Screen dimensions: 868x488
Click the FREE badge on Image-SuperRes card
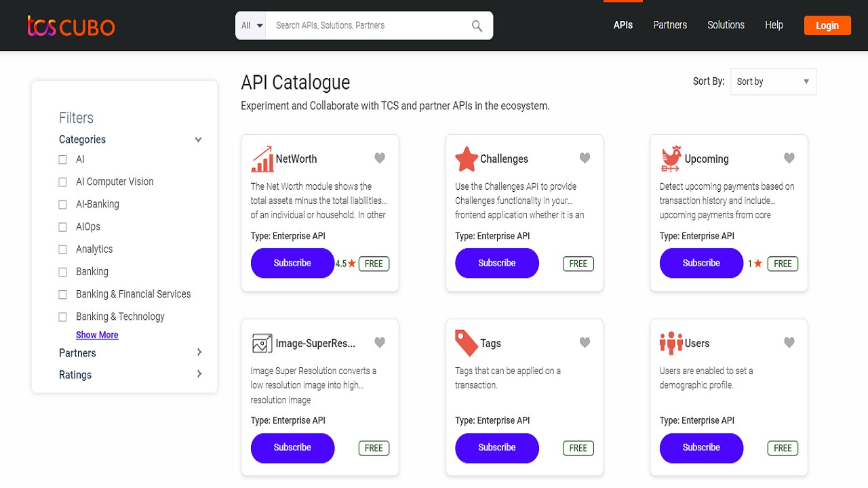click(374, 448)
